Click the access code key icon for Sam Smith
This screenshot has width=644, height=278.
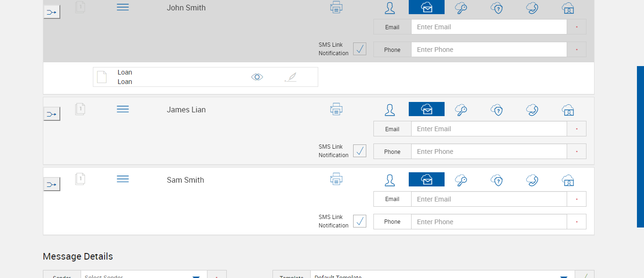(461, 180)
